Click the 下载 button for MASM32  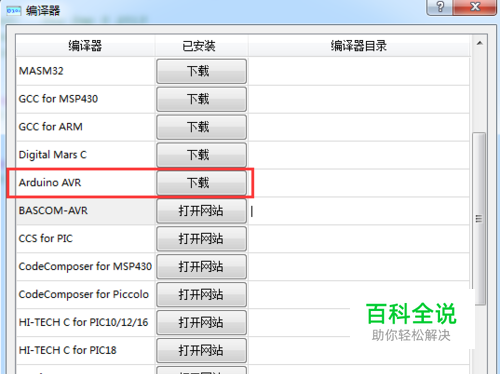click(x=201, y=71)
